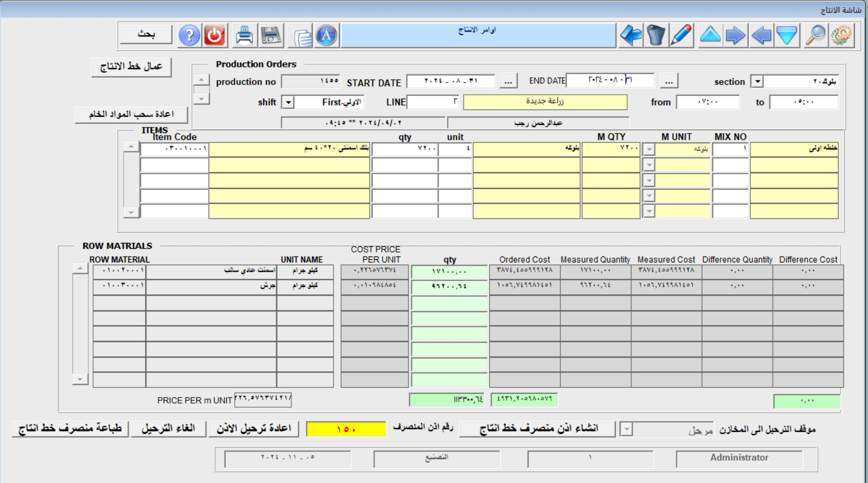Go to next record with right arrow
Screen dimensions: 868x483
tap(736, 35)
